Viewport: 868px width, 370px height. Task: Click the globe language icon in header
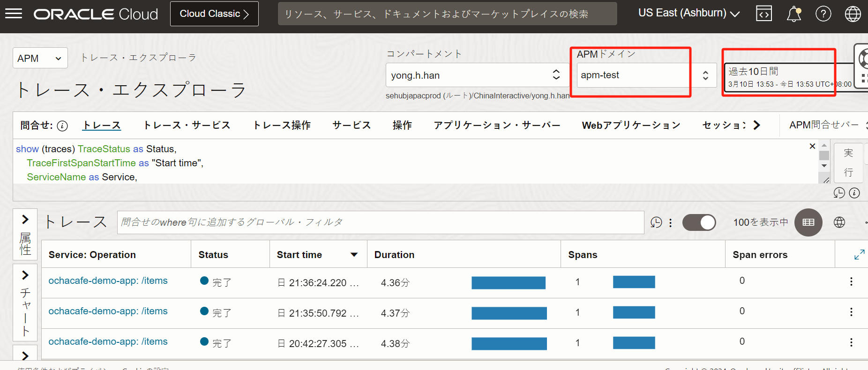coord(853,14)
